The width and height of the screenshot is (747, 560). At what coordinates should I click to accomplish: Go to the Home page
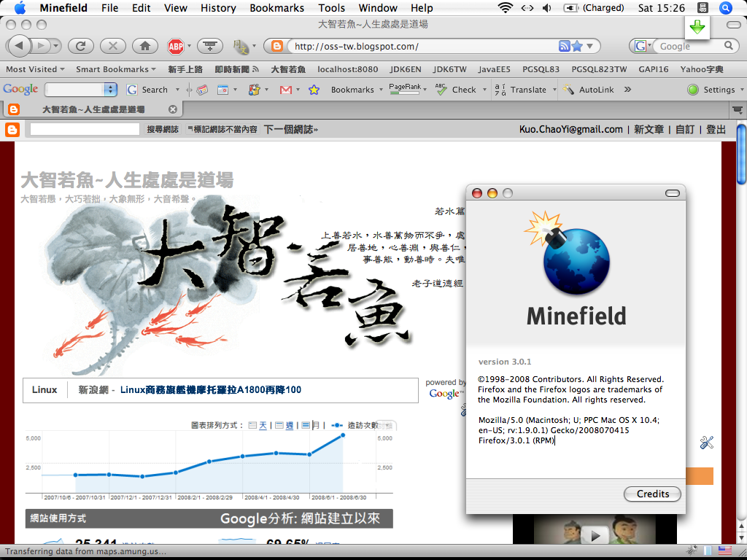pyautogui.click(x=145, y=46)
